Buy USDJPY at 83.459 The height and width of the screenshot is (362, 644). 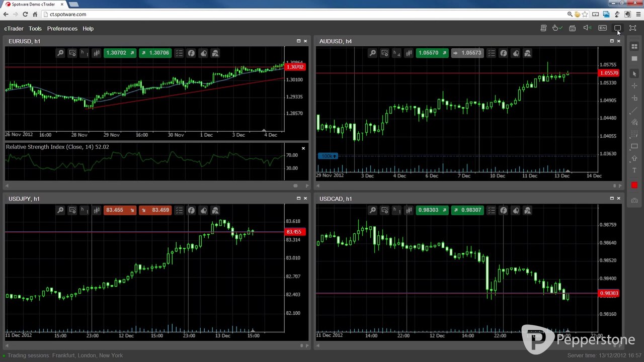[x=155, y=210]
